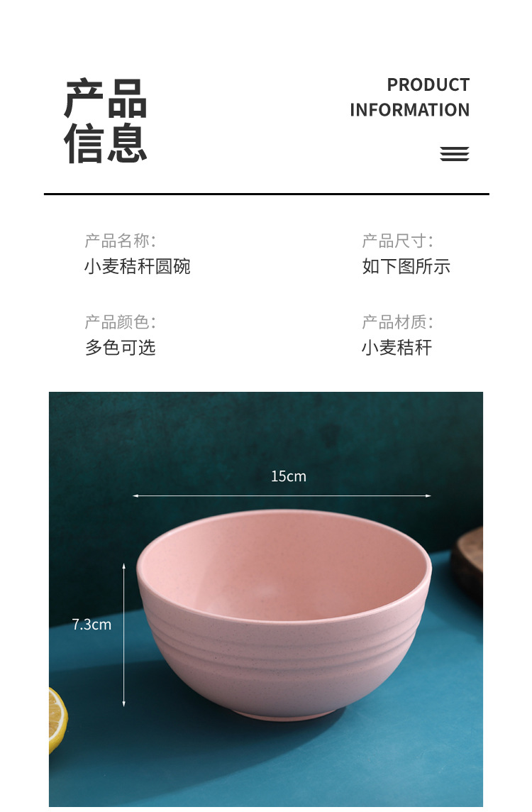532x812 pixels.
Task: Click the 多色可选 color text
Action: [120, 348]
